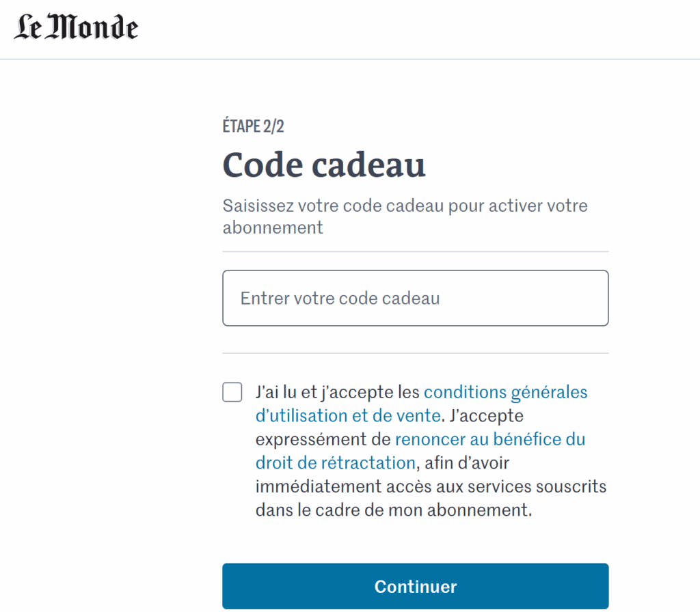Click the blue Continuer button

415,586
